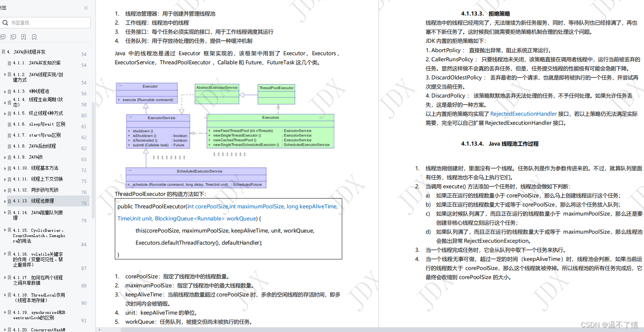Open bookmark 4.1.17. 如何在两个线程之间共享数据
Viewport: 644px width, 332px height.
38,280
